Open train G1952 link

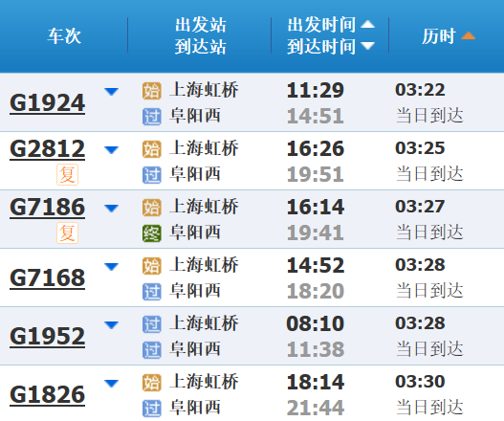47,337
